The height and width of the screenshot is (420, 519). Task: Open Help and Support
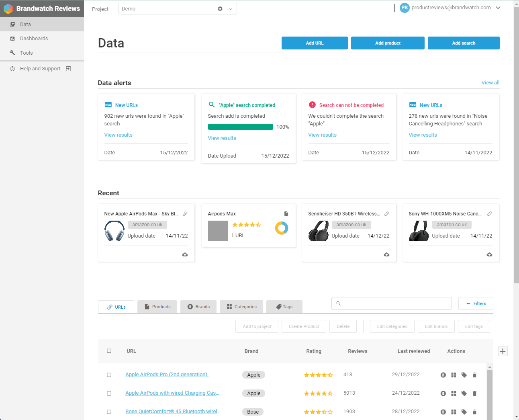click(x=40, y=69)
